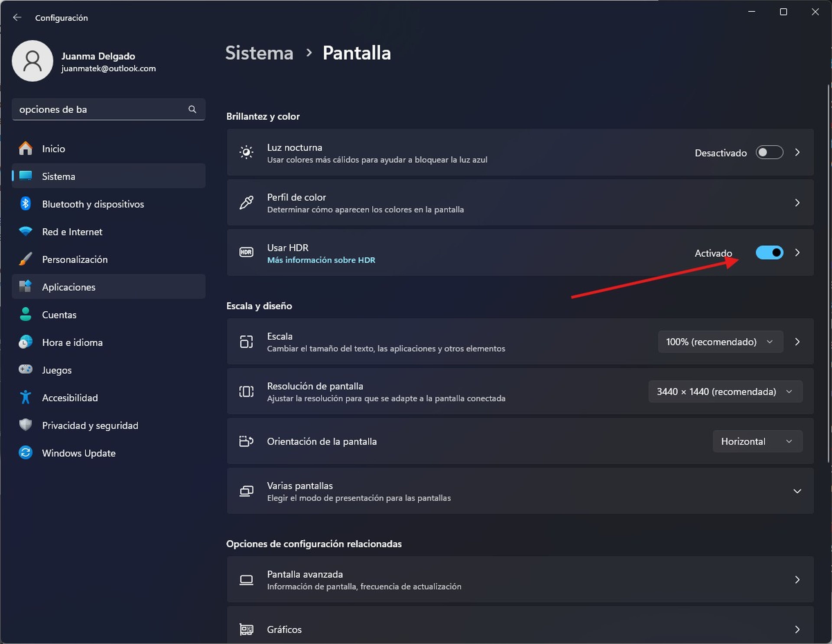Image resolution: width=832 pixels, height=644 pixels.
Task: Open Aplicaciones section
Action: [x=109, y=287]
